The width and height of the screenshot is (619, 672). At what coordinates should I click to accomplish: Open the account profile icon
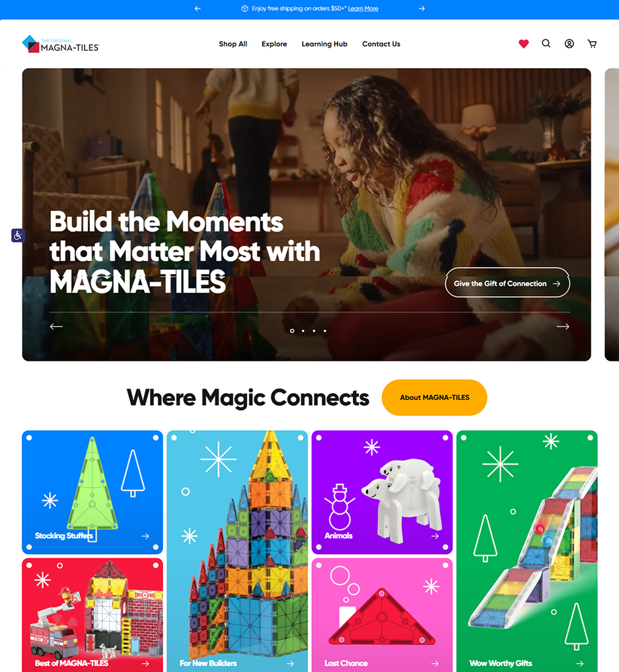(569, 44)
